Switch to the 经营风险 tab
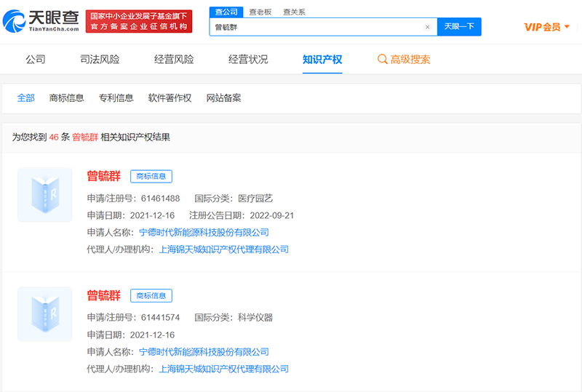 tap(174, 60)
